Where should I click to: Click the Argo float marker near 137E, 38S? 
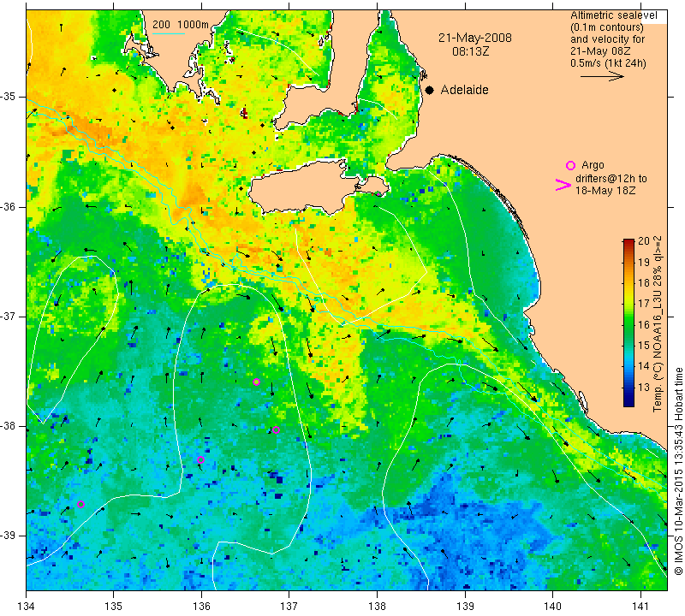(276, 430)
